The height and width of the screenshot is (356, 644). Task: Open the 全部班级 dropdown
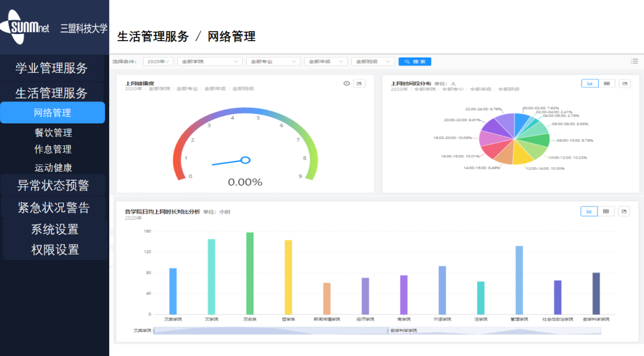373,61
